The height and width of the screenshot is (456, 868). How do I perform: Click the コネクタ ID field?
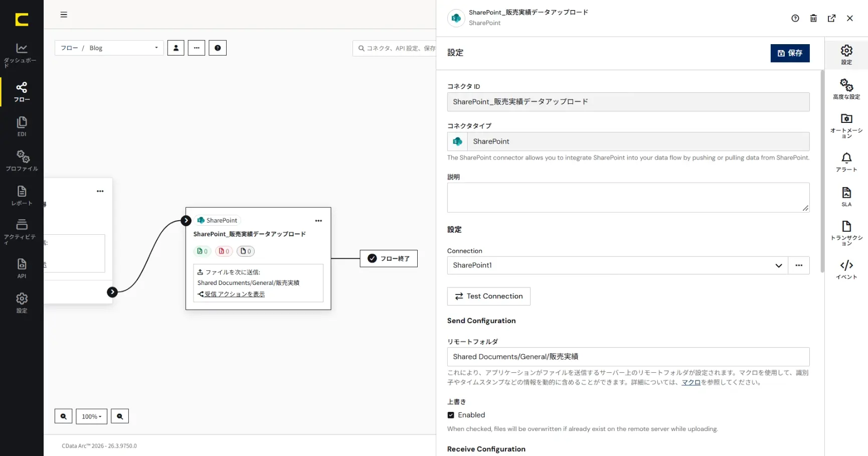(628, 102)
